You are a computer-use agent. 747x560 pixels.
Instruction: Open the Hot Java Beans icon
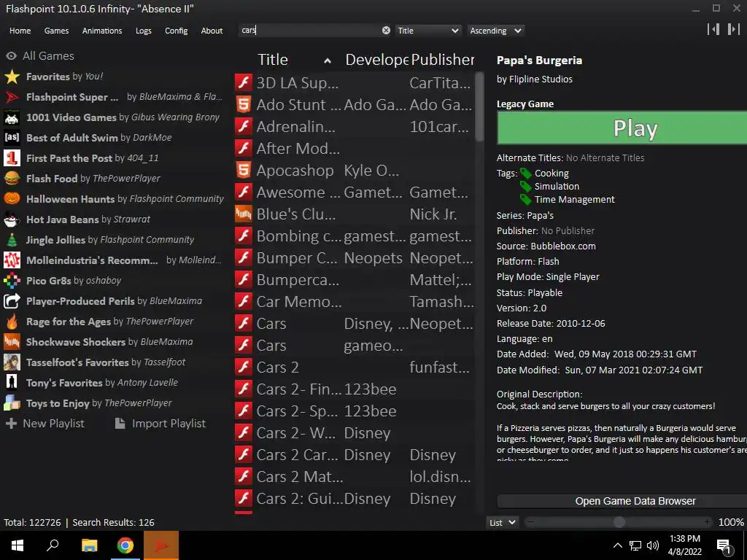click(x=12, y=219)
